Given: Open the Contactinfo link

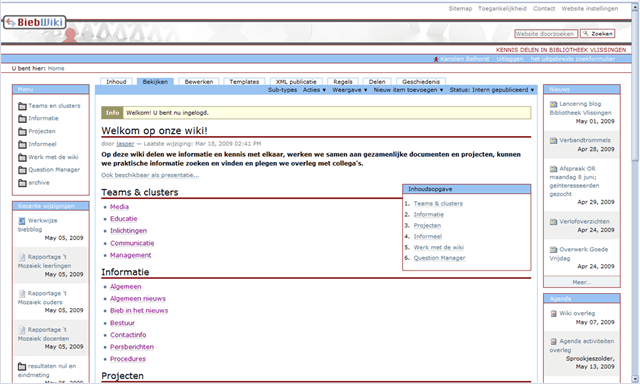Looking at the screenshot, I should point(128,335).
